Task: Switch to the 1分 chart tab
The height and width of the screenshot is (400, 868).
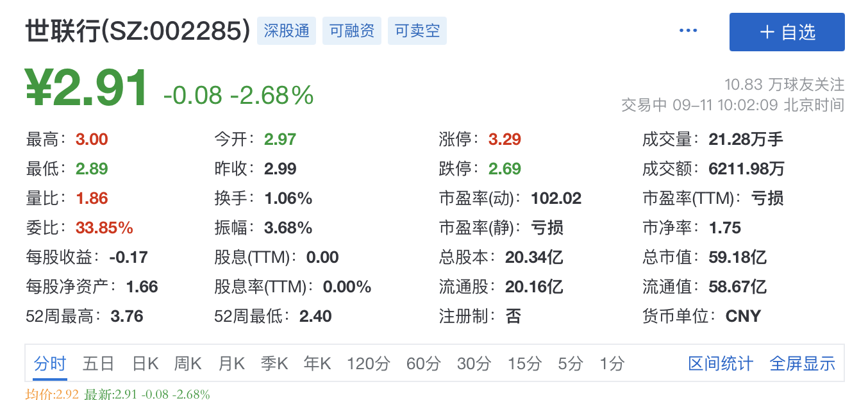Action: (x=612, y=364)
